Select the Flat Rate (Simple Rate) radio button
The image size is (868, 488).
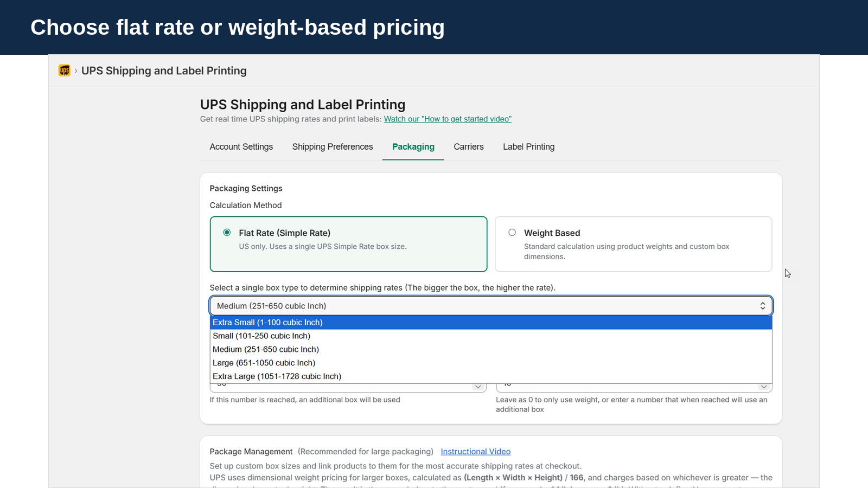tap(227, 233)
